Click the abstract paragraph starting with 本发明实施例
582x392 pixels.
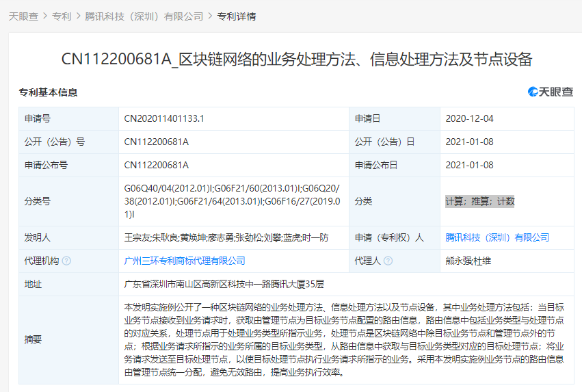click(344, 339)
